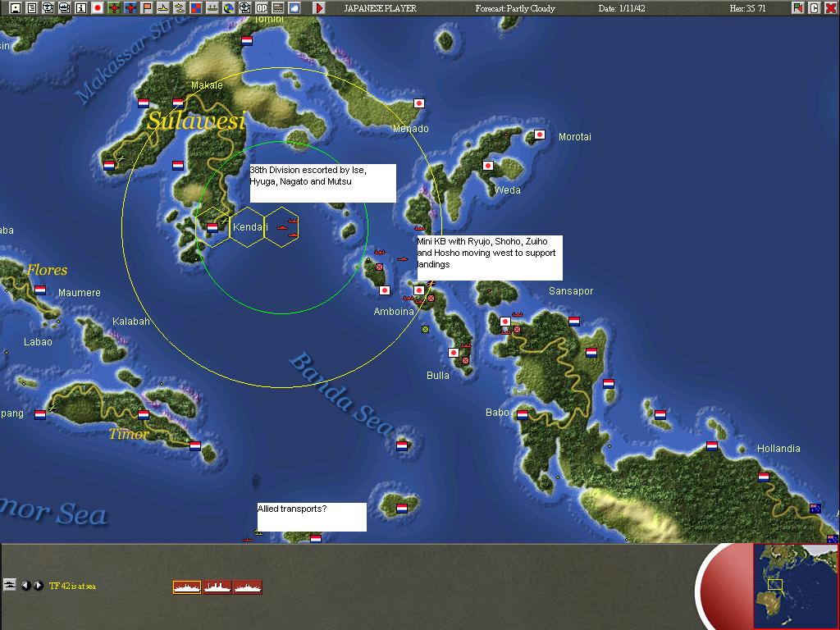Click the orange flag bases icon
840x630 pixels.
pos(146,7)
